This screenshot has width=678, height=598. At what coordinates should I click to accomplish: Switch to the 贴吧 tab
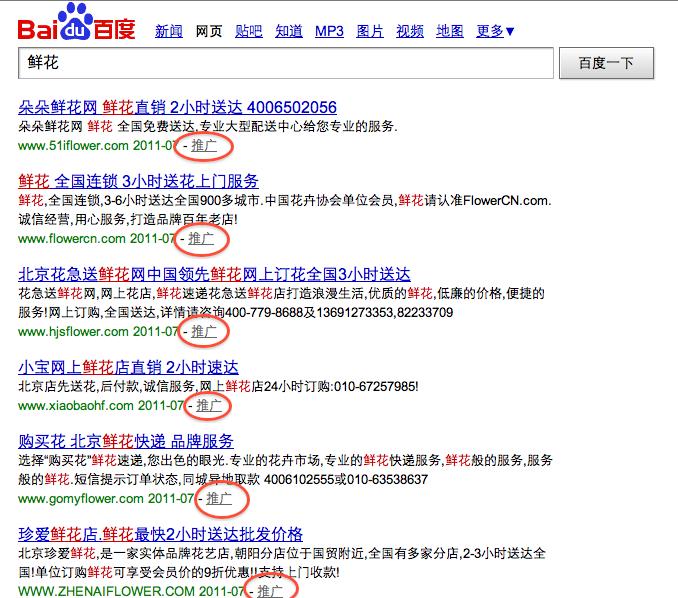(249, 31)
